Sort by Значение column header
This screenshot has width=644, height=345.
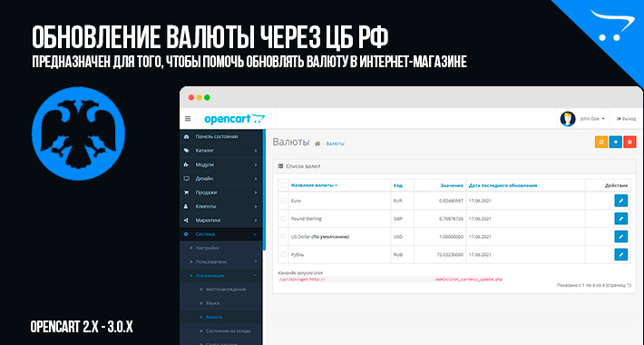pos(452,185)
